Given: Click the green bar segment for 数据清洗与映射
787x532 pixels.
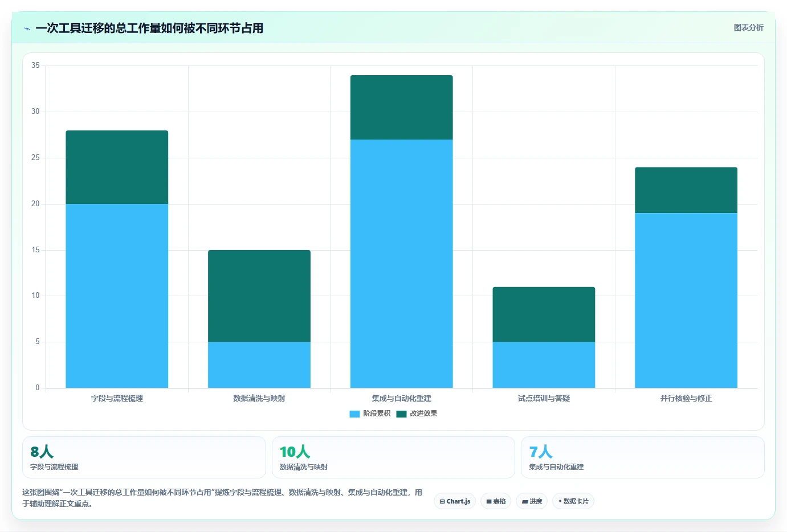Looking at the screenshot, I should pos(259,296).
